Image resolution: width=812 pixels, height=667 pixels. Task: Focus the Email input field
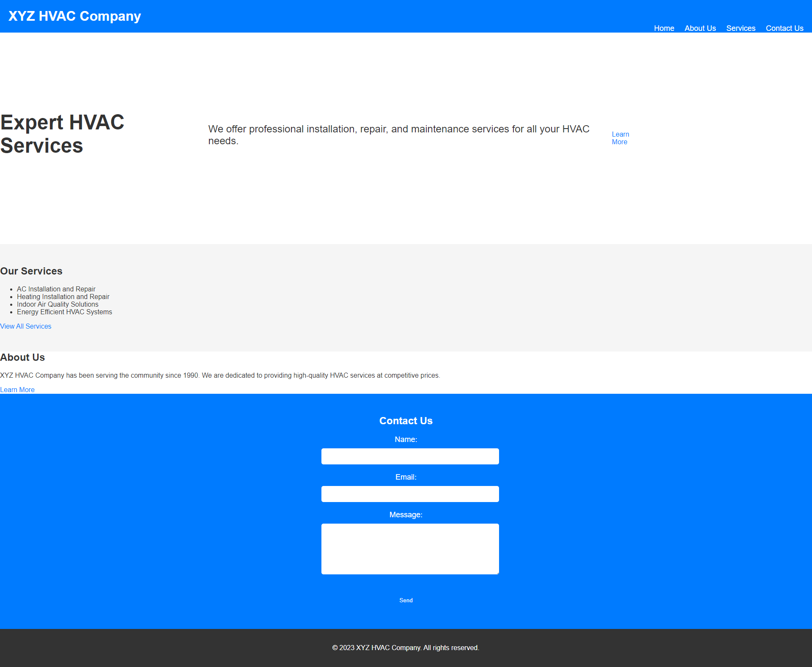(x=410, y=494)
